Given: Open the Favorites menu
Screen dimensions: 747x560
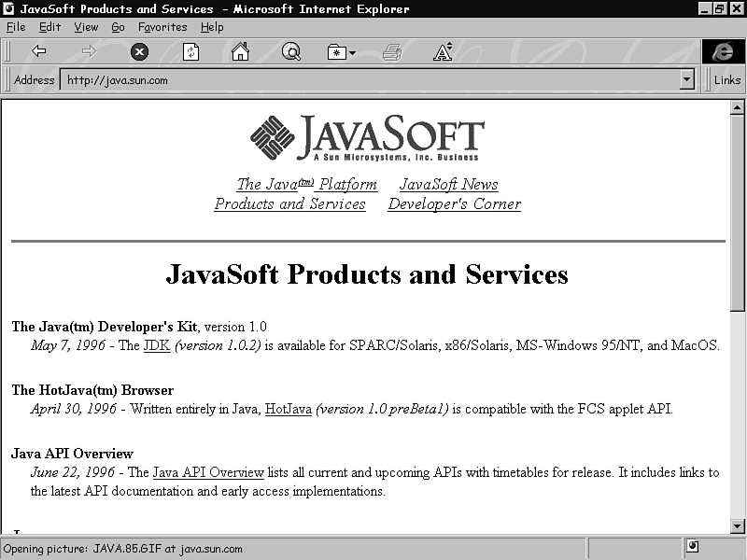Looking at the screenshot, I should [162, 27].
